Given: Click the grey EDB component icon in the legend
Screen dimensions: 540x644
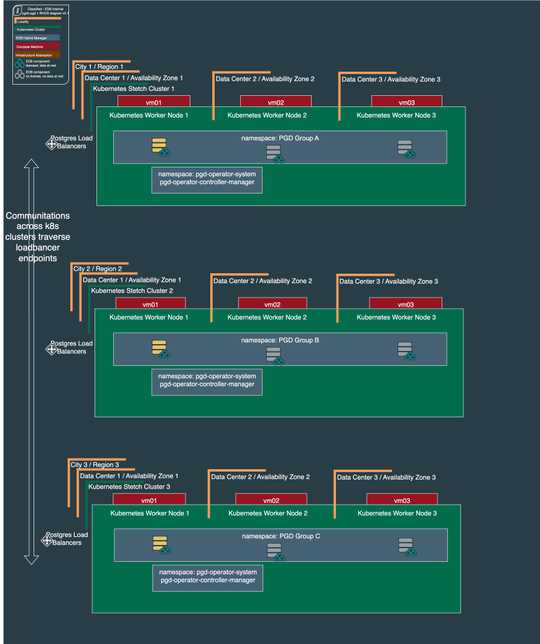Looking at the screenshot, I should click(20, 74).
